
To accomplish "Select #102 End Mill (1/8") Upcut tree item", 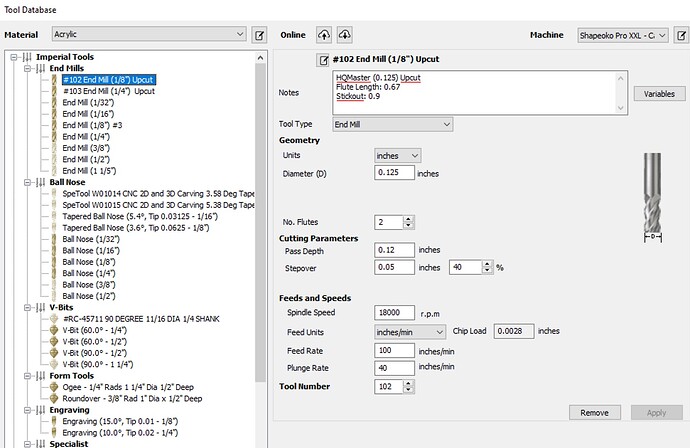I will click(108, 80).
